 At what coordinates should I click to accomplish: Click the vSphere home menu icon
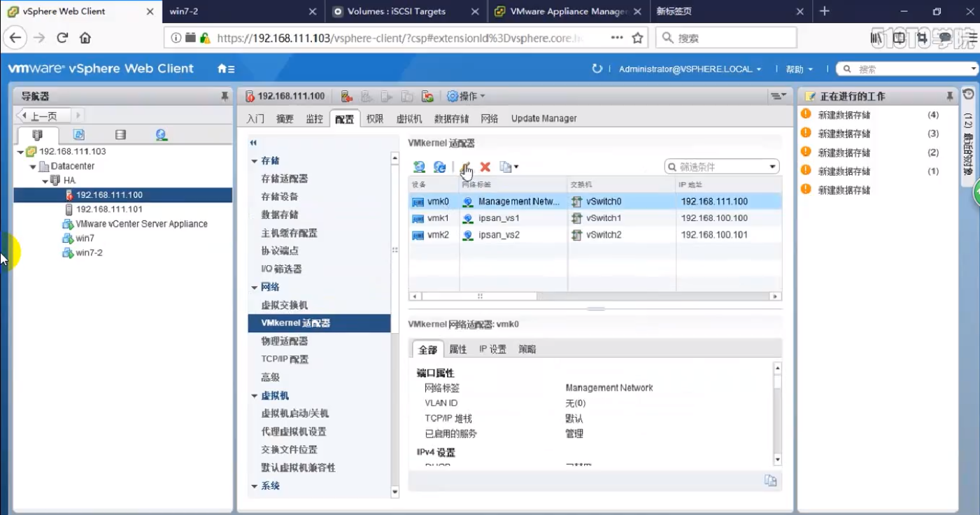(x=225, y=69)
